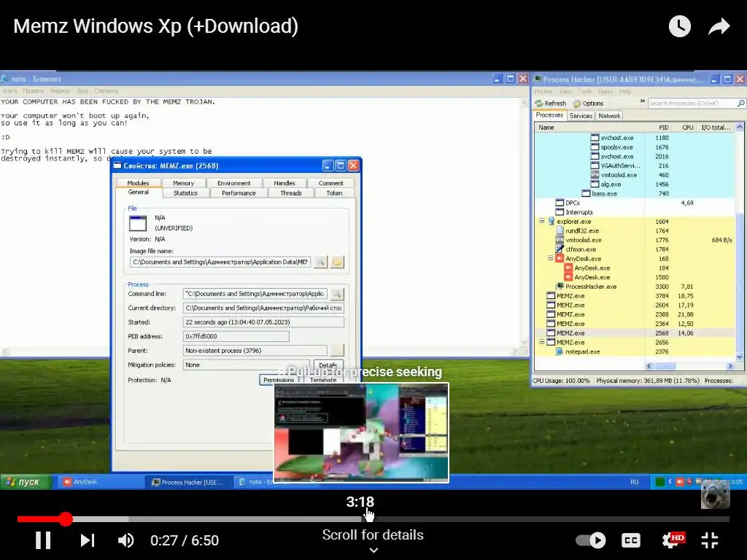Select the spoolsv.exe process row
Screen dimensions: 747x560
point(635,147)
